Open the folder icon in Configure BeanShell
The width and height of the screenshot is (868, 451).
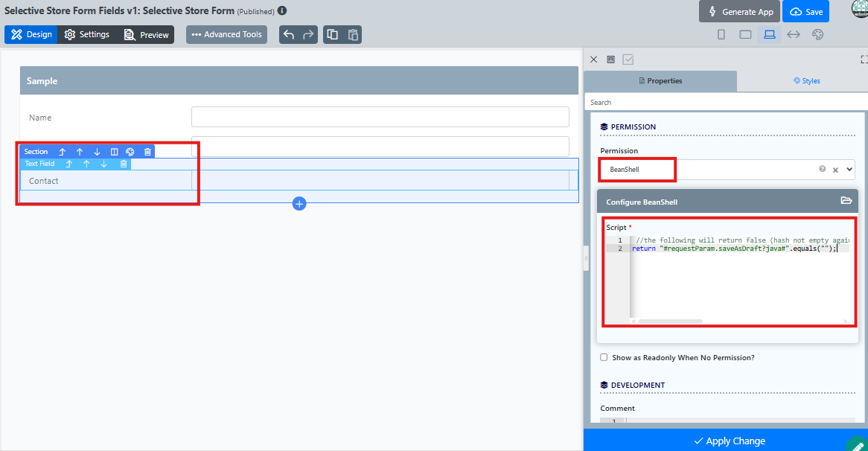click(846, 200)
